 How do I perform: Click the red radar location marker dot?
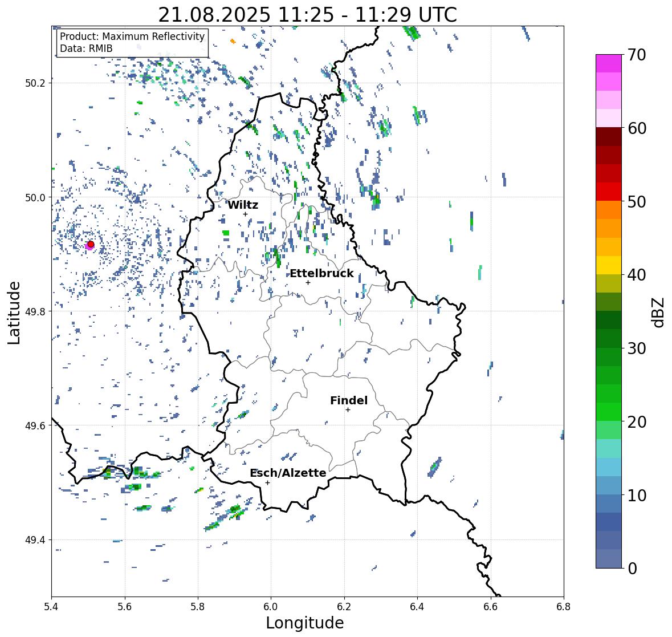tap(91, 244)
